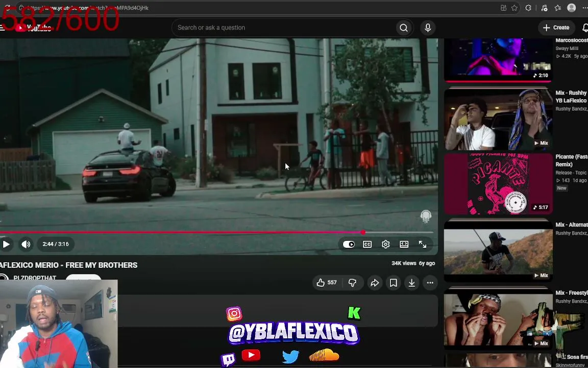Open the browser profile avatar
588x368 pixels.
tap(572, 8)
